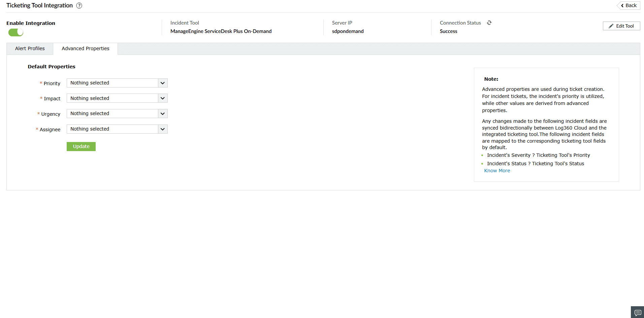Open the Urgency dropdown arrow
The image size is (644, 318).
162,113
